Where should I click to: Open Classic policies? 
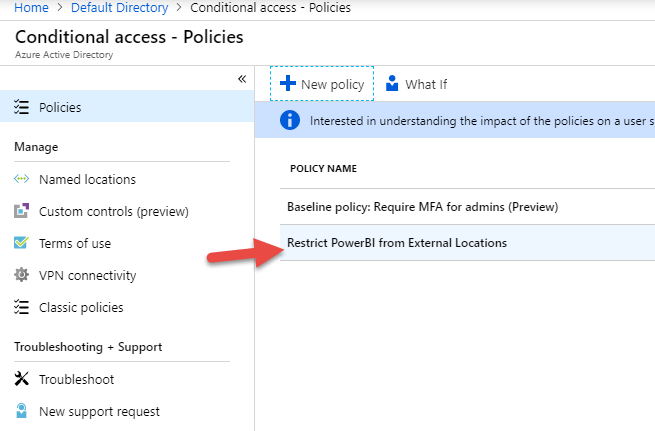pos(81,308)
